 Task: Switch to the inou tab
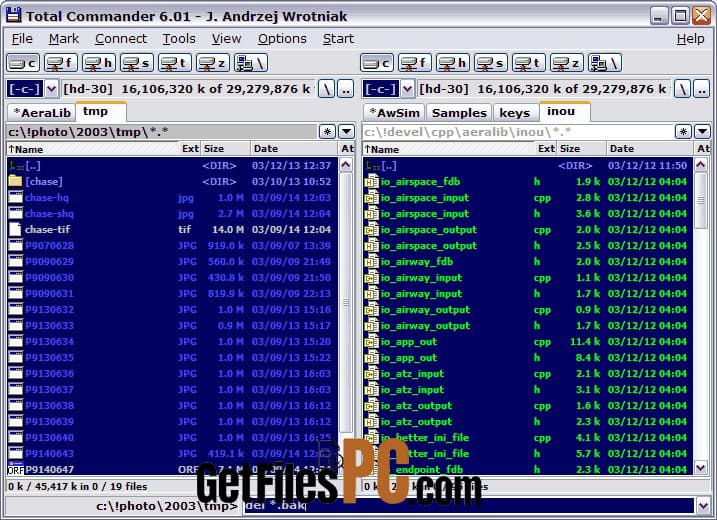pyautogui.click(x=565, y=112)
